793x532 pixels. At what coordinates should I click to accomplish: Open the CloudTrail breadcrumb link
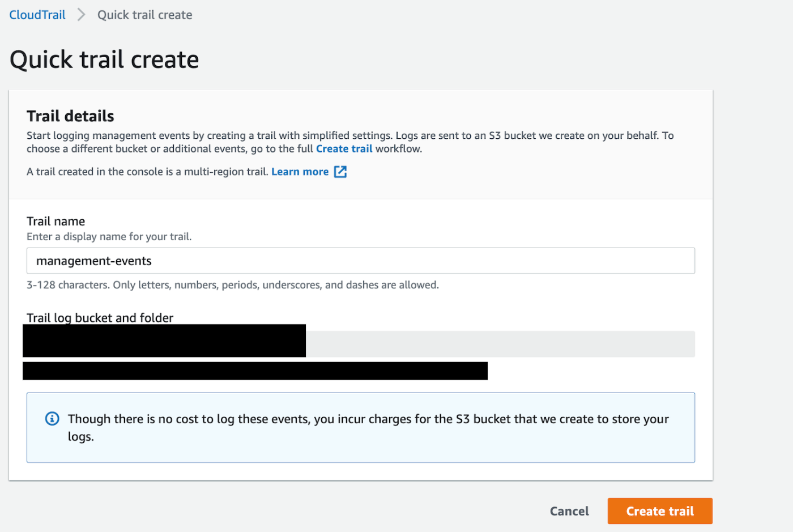(x=37, y=15)
